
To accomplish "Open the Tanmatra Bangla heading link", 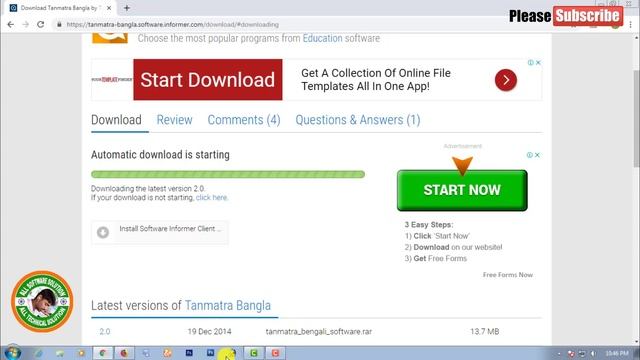I will click(x=228, y=305).
